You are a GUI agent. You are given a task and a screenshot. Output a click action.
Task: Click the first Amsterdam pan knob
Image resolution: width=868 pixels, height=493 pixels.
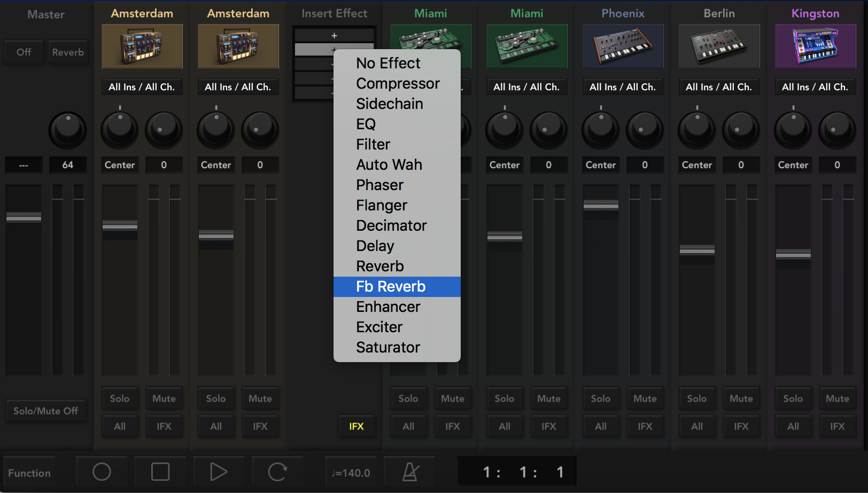pos(120,130)
